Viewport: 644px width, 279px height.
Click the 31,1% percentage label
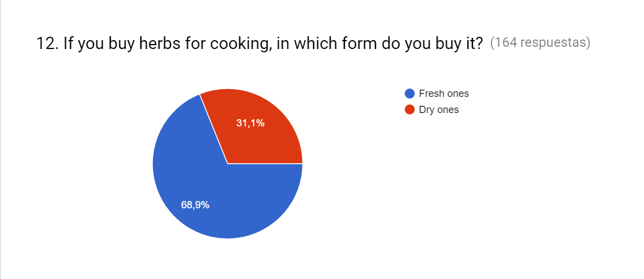pos(250,123)
